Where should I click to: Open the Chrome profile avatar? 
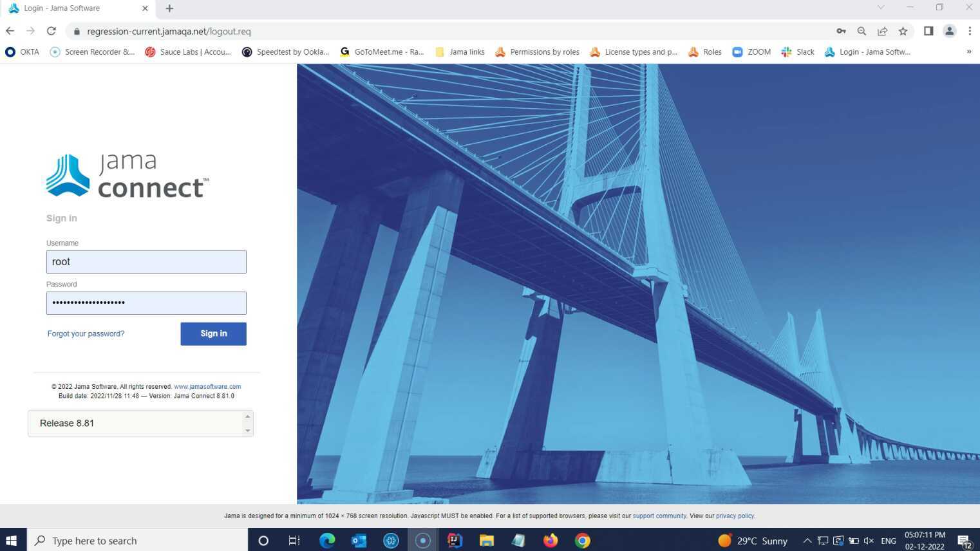tap(949, 31)
